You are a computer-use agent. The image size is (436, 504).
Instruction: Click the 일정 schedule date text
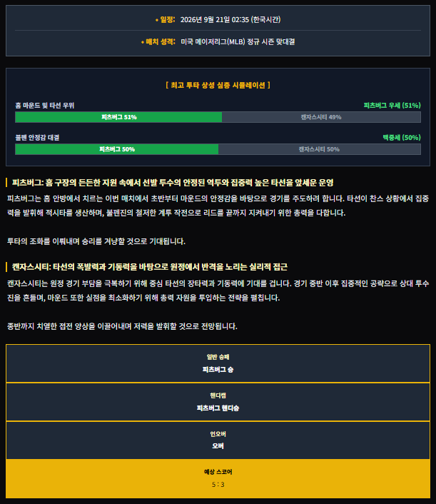click(x=230, y=19)
